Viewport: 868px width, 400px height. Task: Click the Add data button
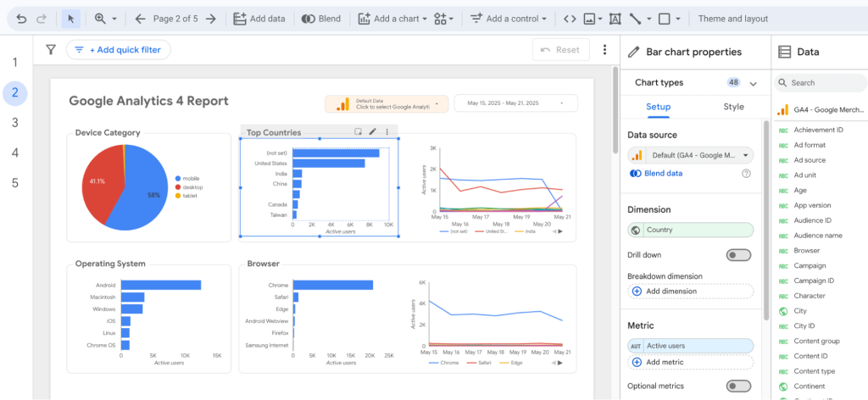click(259, 19)
